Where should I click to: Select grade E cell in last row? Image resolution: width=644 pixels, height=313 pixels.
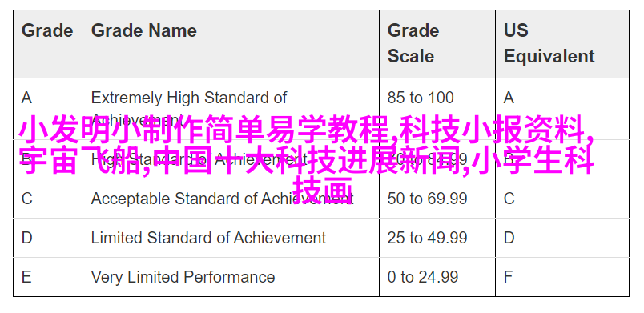[48, 277]
